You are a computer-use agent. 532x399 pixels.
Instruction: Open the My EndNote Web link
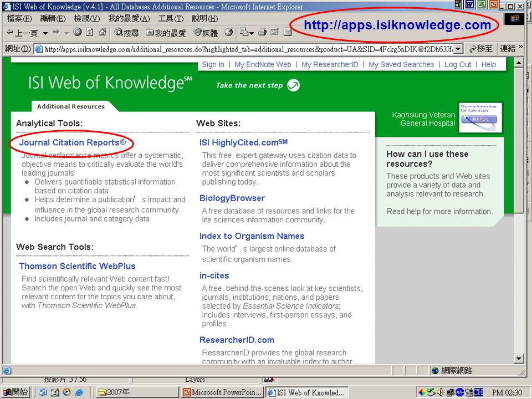[x=263, y=64]
